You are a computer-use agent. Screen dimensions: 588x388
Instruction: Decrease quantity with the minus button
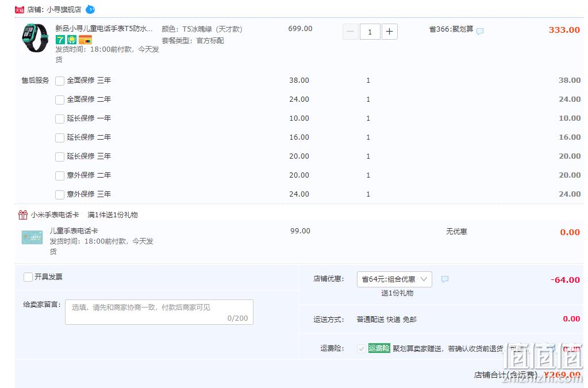pos(350,32)
